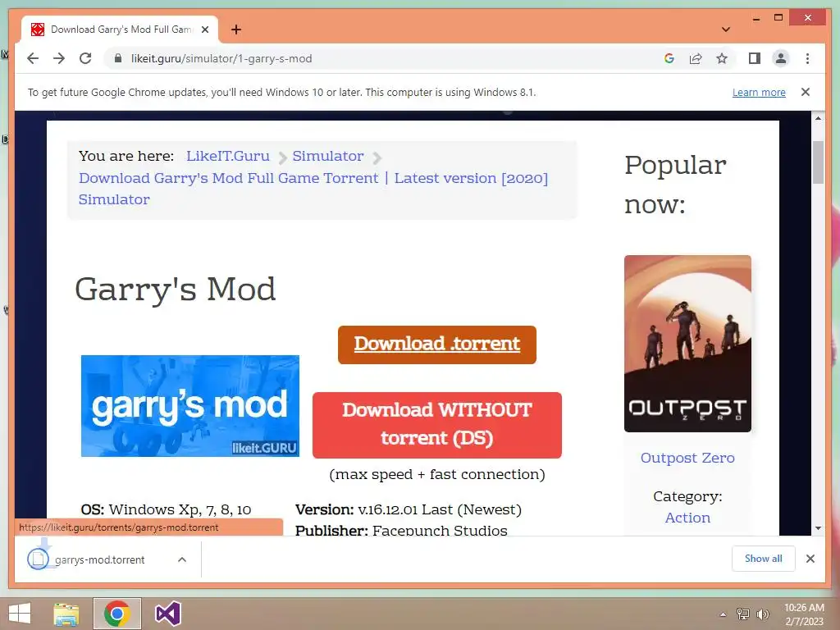
Task: Click the Chrome taskbar icon
Action: click(x=116, y=614)
